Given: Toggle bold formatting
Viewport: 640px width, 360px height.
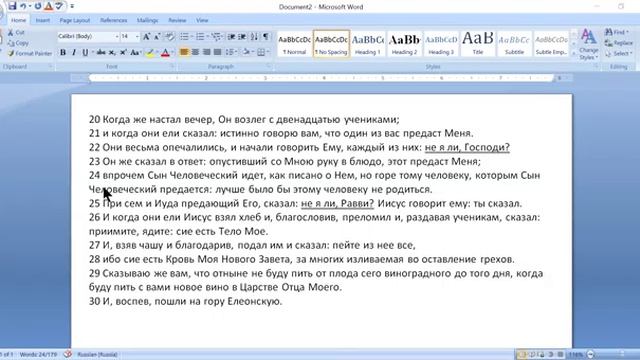Looking at the screenshot, I should click(x=63, y=52).
